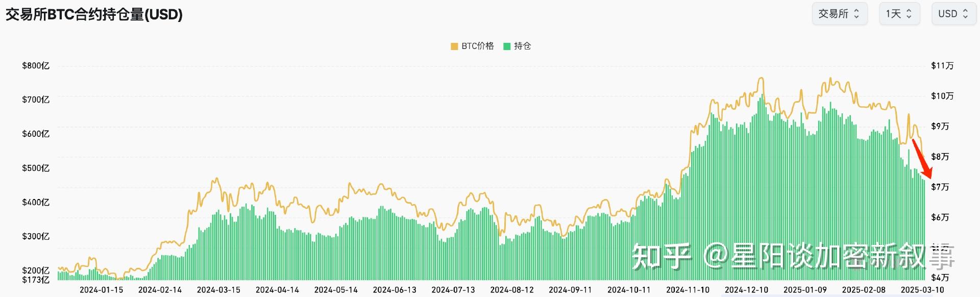The image size is (980, 297).
Task: Click the 2024-06-13 date label
Action: point(395,290)
